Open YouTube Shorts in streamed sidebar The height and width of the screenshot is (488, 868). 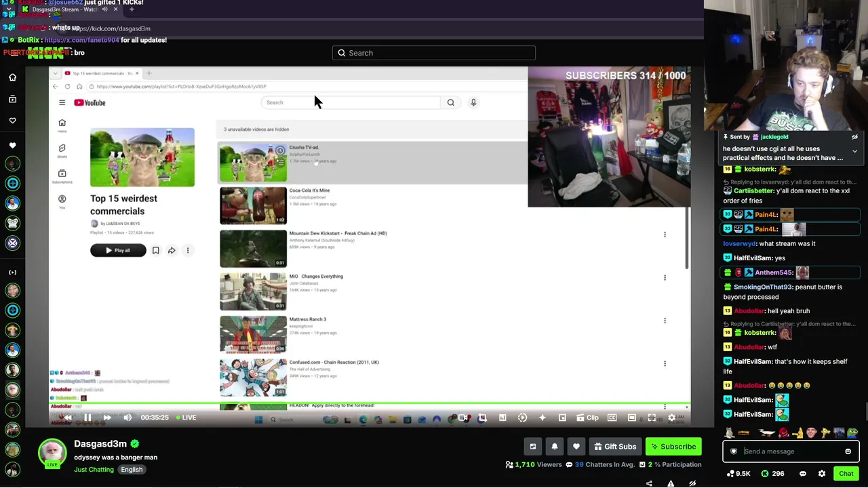pos(62,150)
